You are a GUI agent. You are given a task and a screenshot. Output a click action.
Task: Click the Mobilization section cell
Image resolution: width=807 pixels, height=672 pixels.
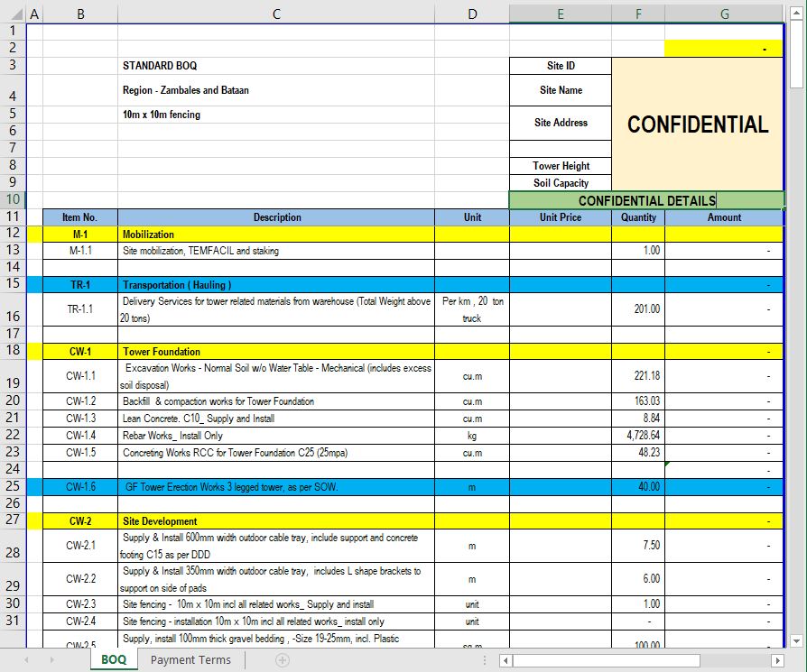point(276,235)
